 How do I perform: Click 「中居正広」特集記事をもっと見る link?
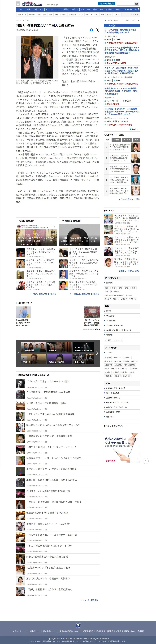pos(85,294)
